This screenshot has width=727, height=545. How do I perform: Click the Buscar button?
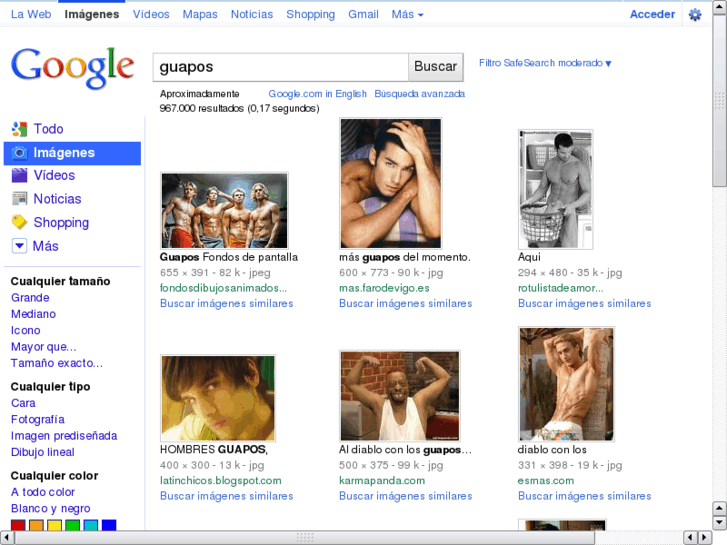[435, 67]
